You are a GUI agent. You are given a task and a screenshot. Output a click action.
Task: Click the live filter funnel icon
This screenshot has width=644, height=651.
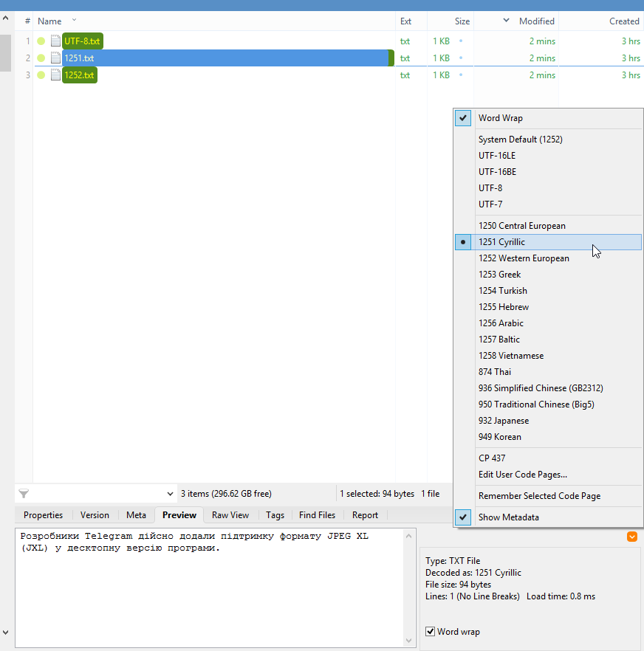pyautogui.click(x=24, y=494)
